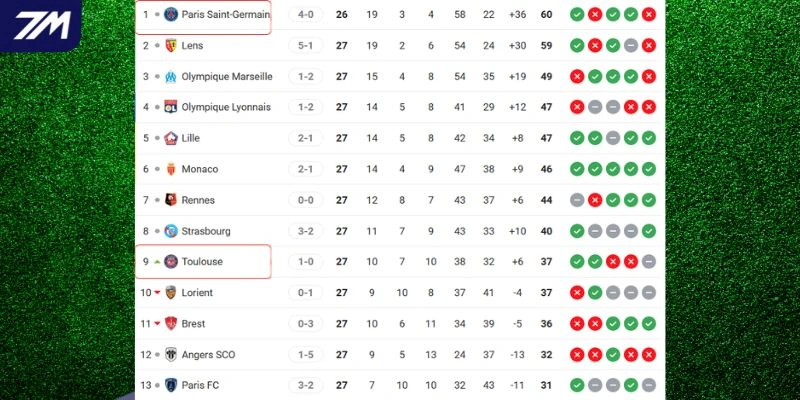This screenshot has width=800, height=400.
Task: Click the 5-1 score badge for Lens
Action: 305,46
